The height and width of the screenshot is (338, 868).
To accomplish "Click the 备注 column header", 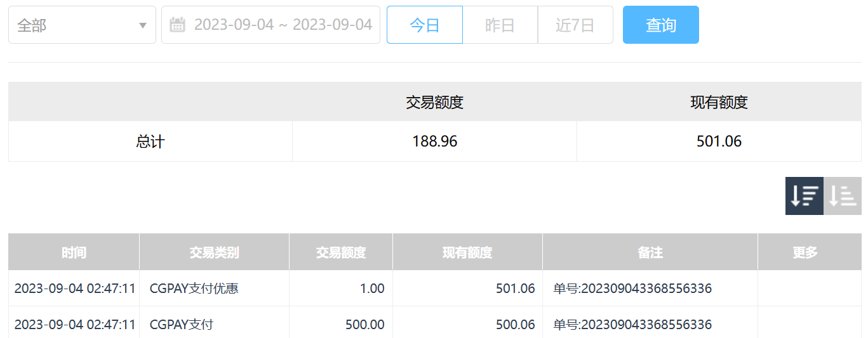I will click(650, 252).
